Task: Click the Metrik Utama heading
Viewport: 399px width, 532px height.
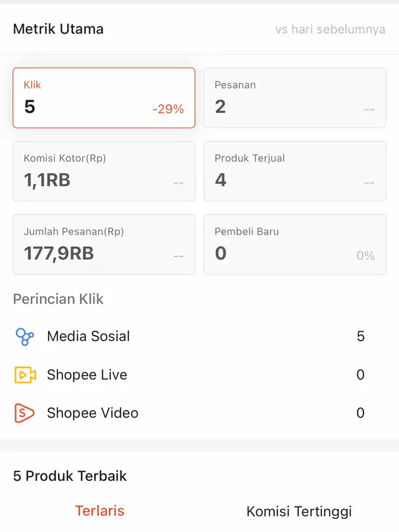Action: (x=58, y=29)
